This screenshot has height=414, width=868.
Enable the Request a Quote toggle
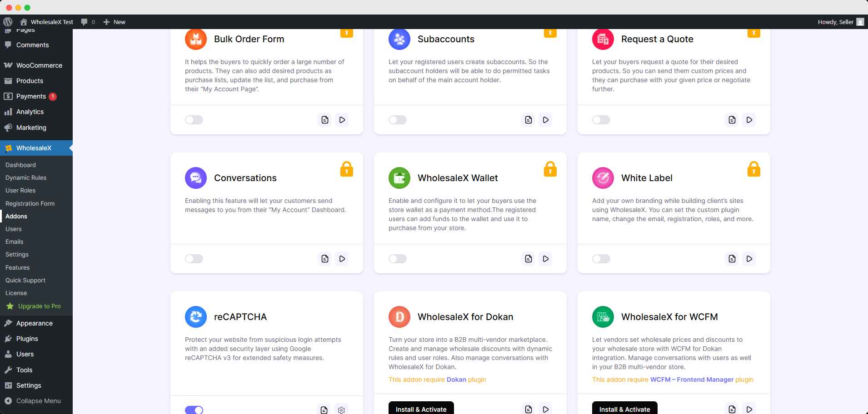601,120
